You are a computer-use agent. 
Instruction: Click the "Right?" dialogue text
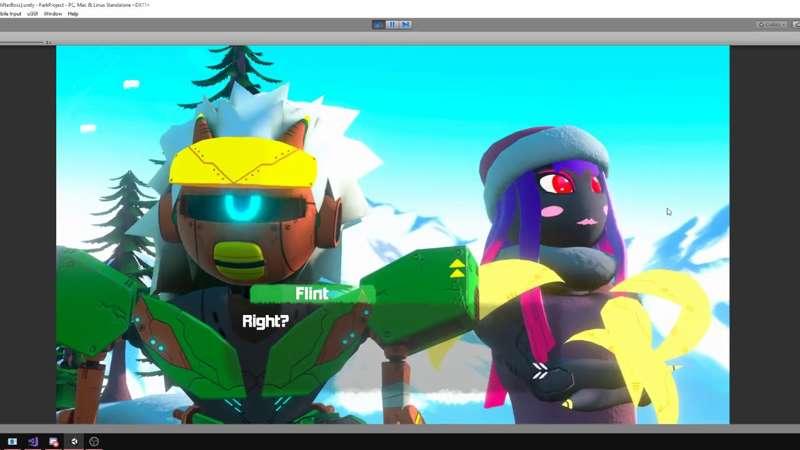pos(265,321)
